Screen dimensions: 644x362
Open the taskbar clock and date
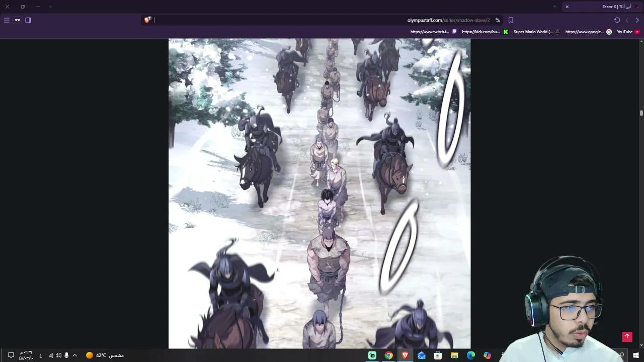click(x=26, y=355)
